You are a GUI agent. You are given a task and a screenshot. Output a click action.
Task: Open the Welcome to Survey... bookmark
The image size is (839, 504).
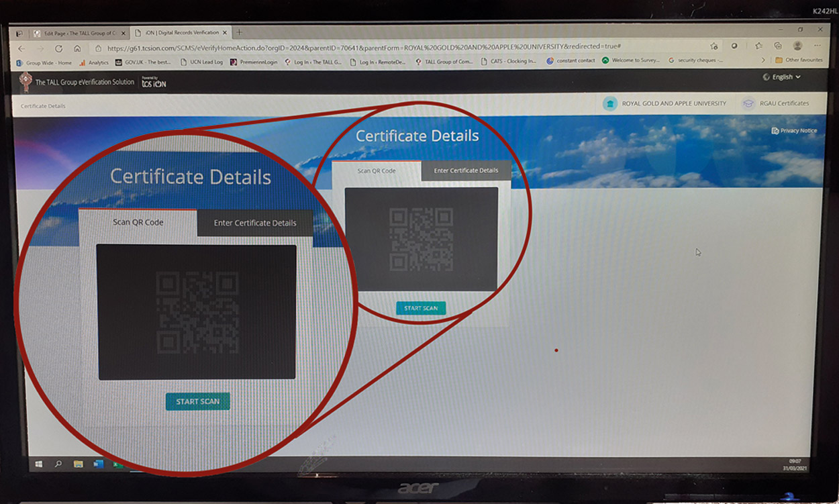pyautogui.click(x=631, y=60)
